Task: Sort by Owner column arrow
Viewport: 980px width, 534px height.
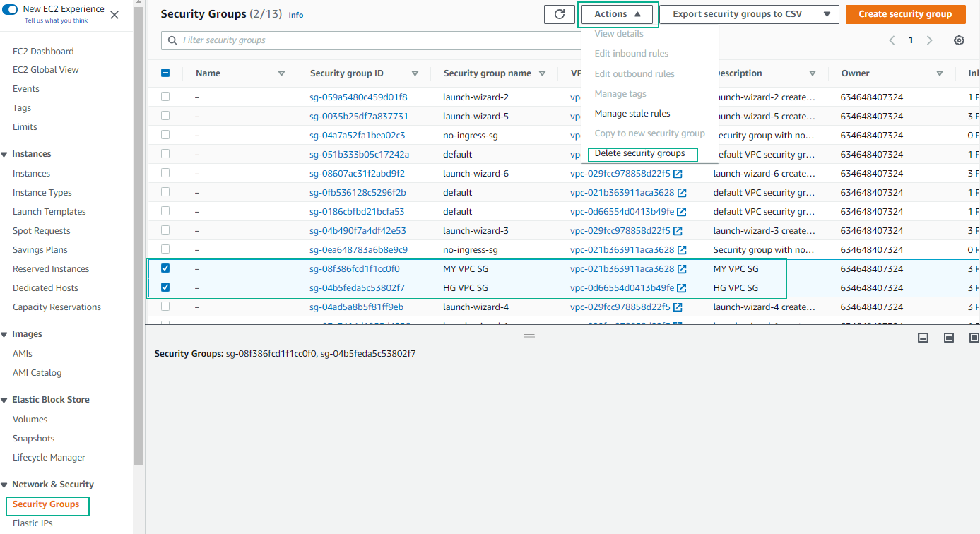Action: (x=940, y=73)
